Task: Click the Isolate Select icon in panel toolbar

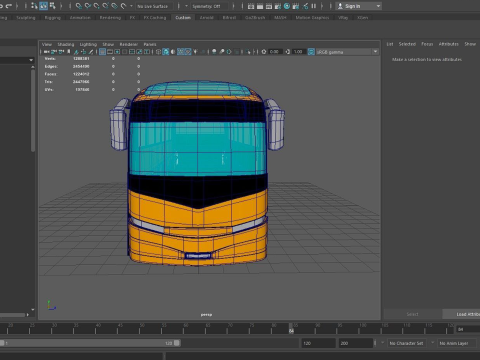Action: [x=248, y=52]
